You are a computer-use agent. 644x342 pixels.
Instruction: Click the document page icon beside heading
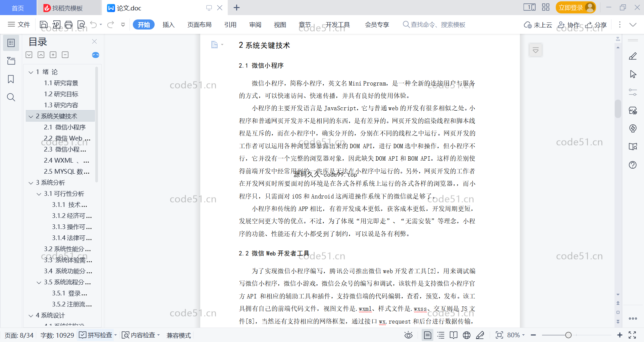click(214, 45)
